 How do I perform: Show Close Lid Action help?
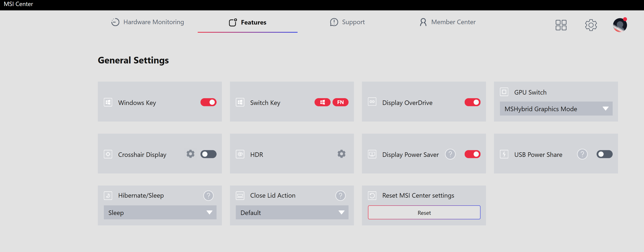[x=340, y=196]
